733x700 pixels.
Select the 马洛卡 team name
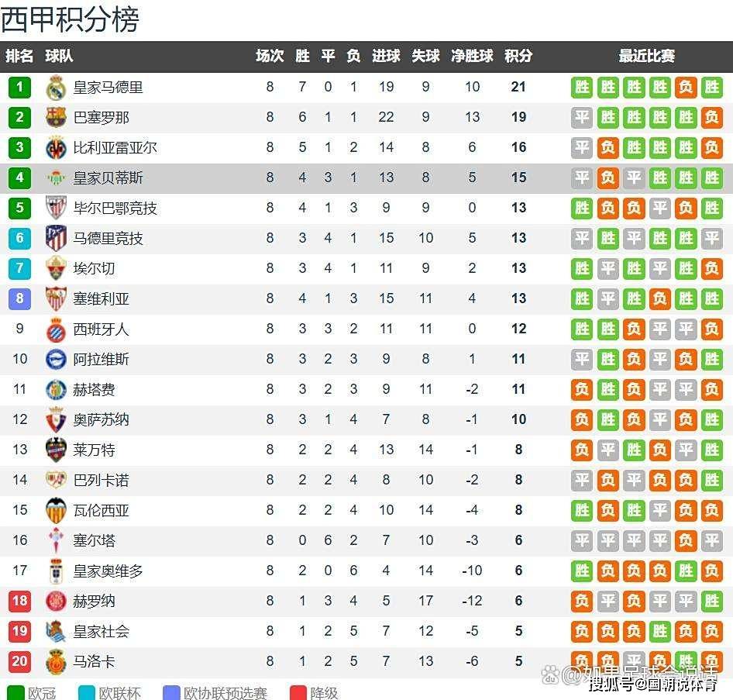[94, 662]
